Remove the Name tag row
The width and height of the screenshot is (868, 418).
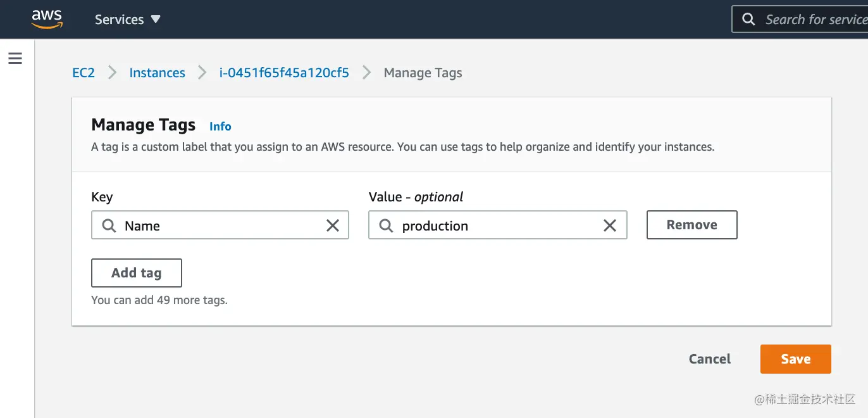(x=691, y=224)
